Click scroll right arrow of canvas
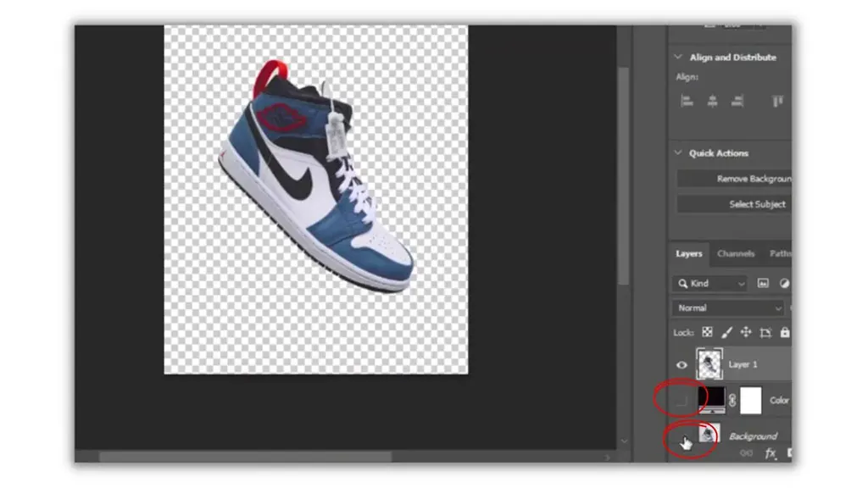 [x=607, y=457]
